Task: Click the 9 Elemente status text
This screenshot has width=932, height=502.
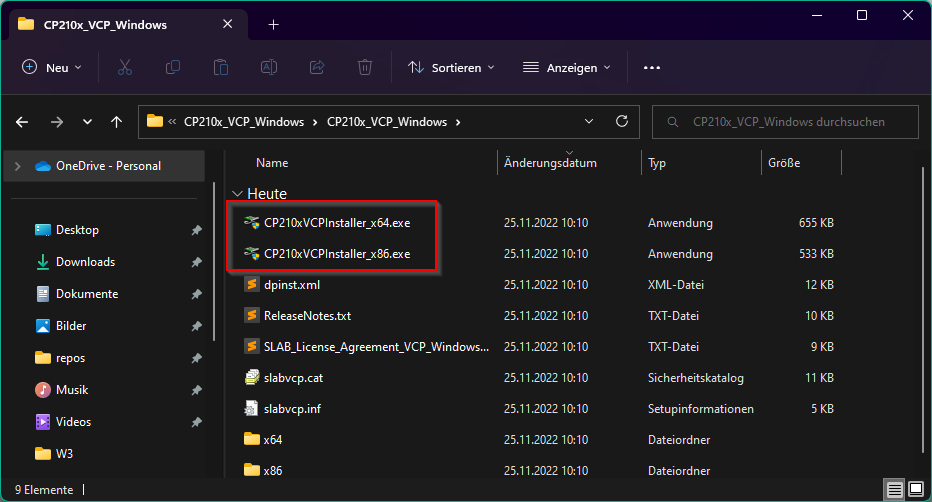Action: pos(44,490)
